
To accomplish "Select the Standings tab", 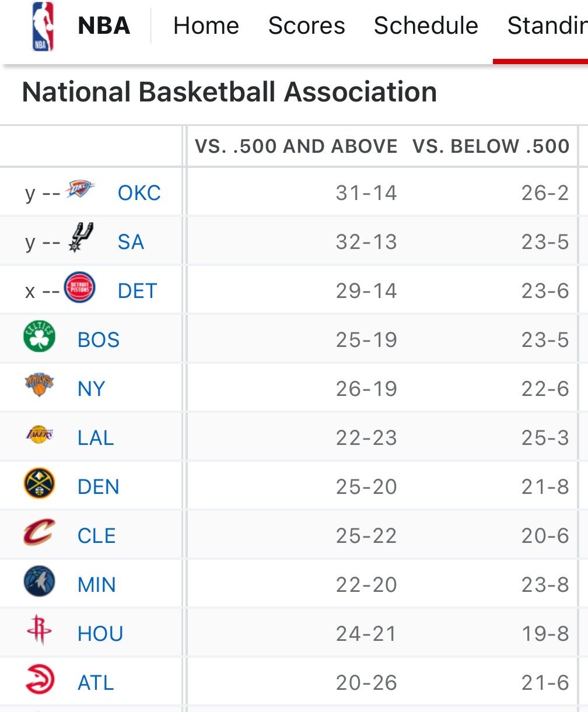I will click(x=547, y=26).
